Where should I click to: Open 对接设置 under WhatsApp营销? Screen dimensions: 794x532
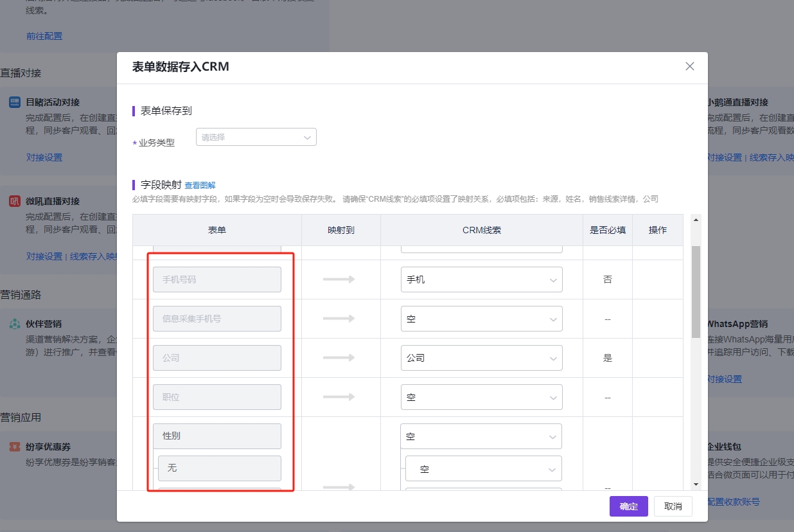(725, 379)
